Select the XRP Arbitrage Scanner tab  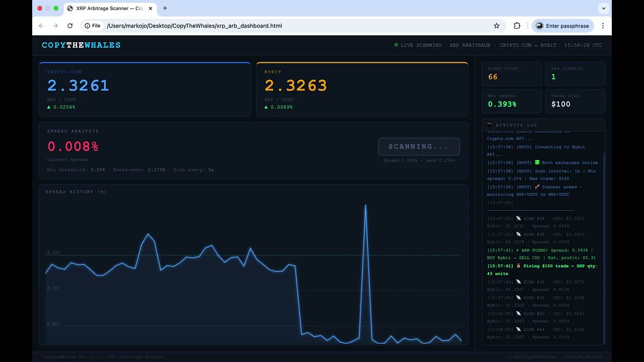coord(111,9)
